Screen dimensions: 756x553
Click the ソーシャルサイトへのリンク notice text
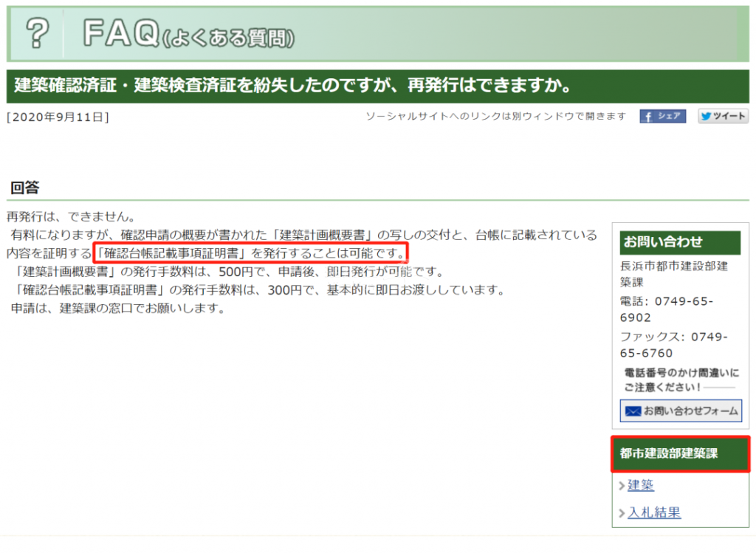(x=495, y=117)
